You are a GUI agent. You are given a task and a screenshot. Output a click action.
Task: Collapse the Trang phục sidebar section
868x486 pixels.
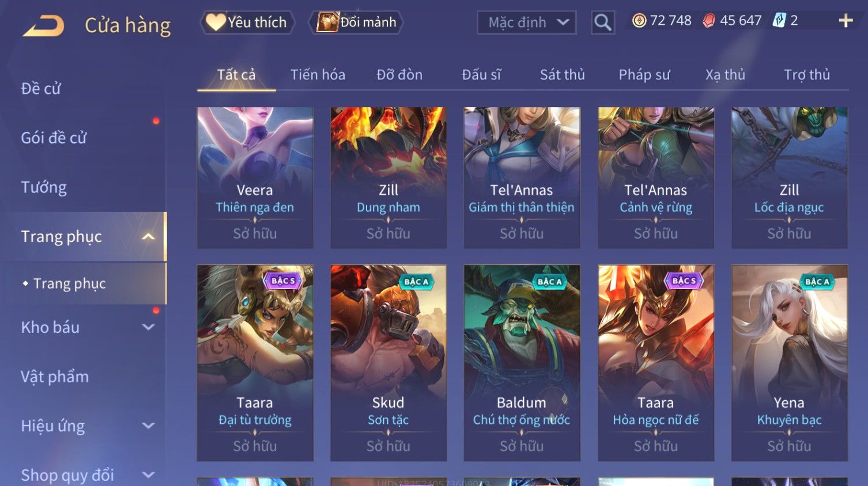click(148, 237)
